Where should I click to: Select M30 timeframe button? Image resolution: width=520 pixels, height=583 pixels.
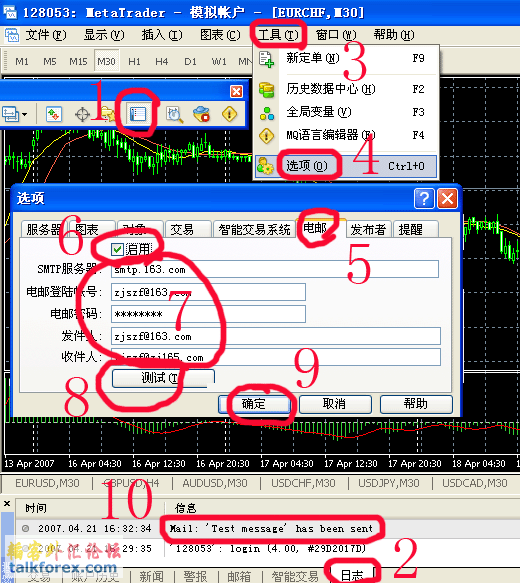(x=106, y=61)
